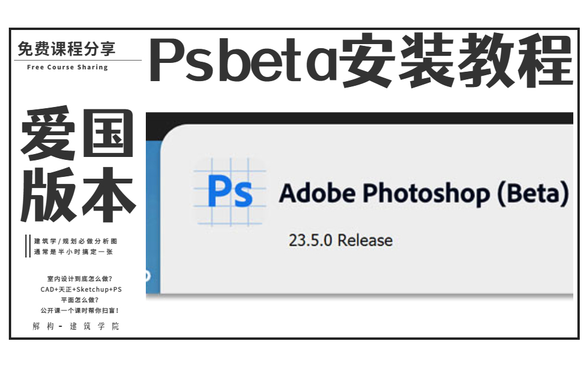Click the large 版本 text

(78, 194)
